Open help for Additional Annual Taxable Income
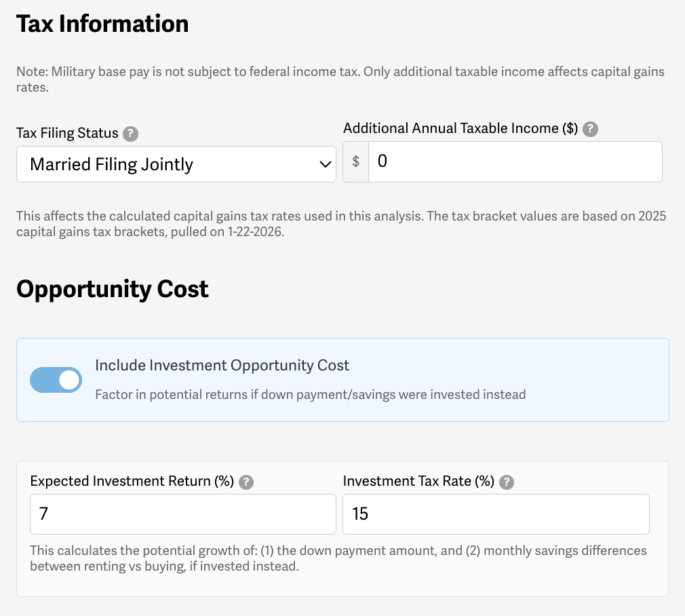 pyautogui.click(x=591, y=129)
